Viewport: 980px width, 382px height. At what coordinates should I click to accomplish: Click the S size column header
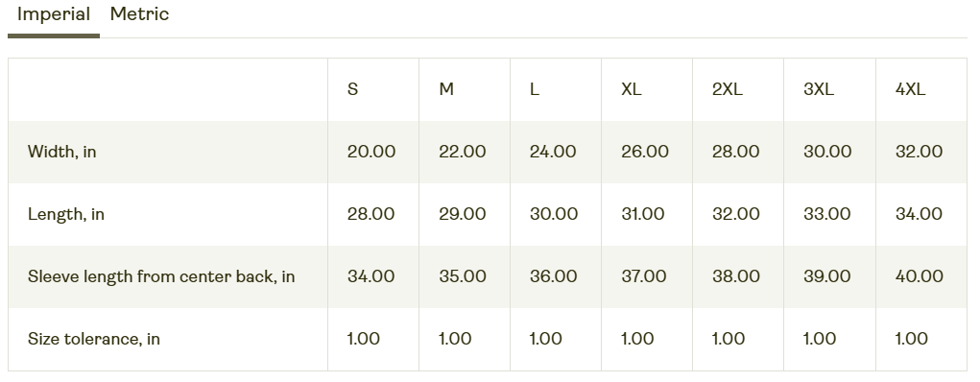click(353, 89)
